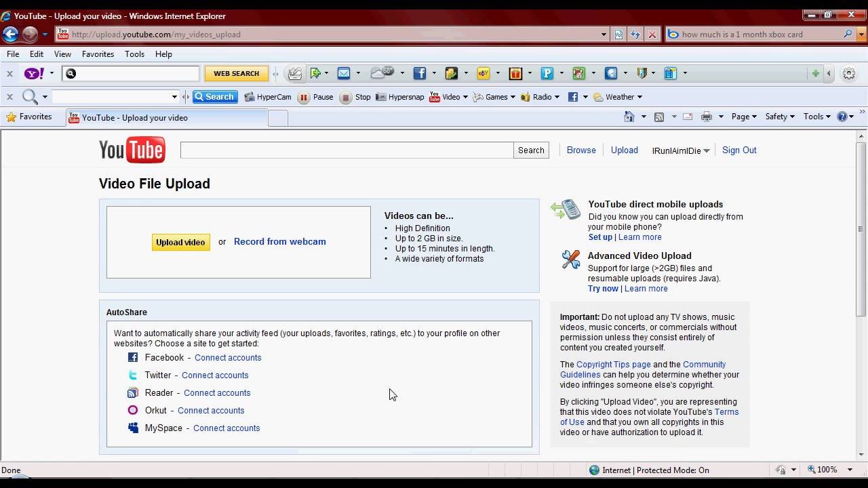
Task: Click the Stop loading X icon
Action: point(652,35)
